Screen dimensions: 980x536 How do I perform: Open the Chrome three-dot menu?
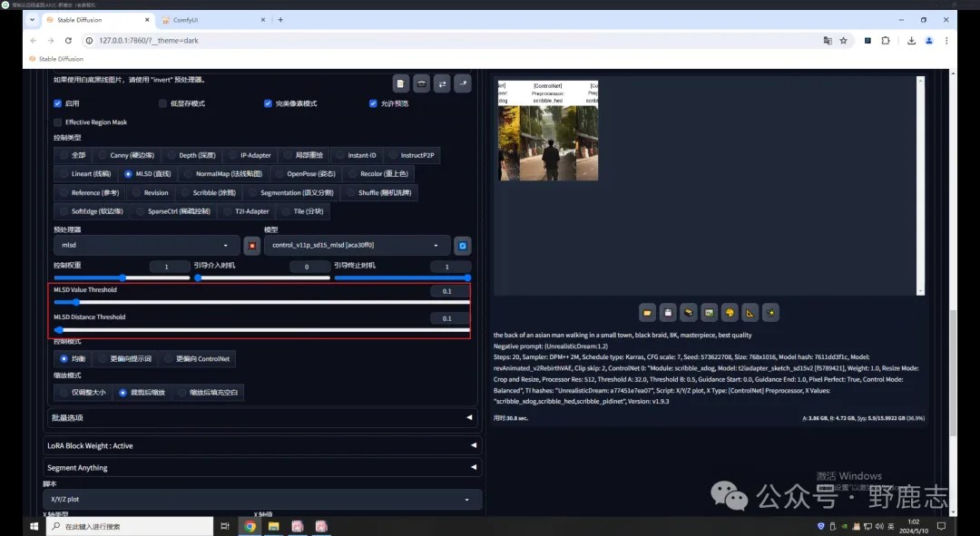click(946, 41)
